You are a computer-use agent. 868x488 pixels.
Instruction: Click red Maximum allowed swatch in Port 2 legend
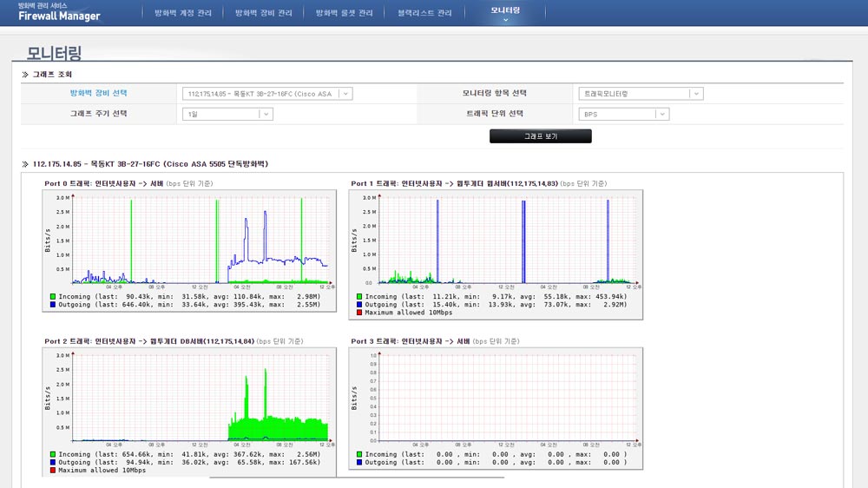(53, 471)
